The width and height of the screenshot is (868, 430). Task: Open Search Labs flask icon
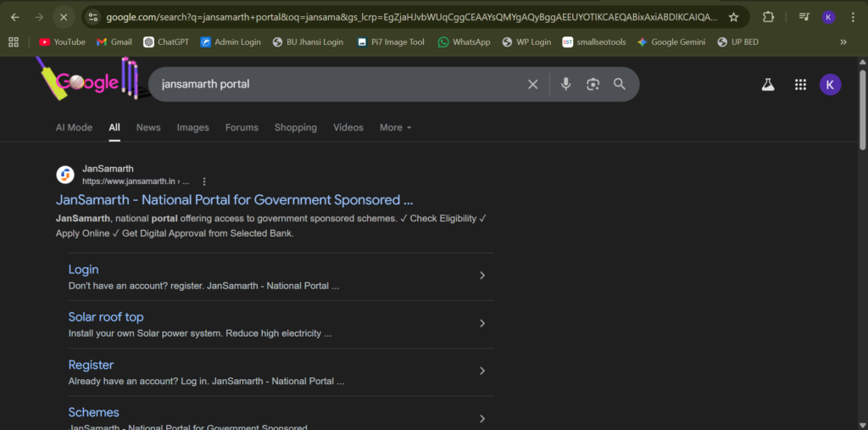tap(767, 84)
